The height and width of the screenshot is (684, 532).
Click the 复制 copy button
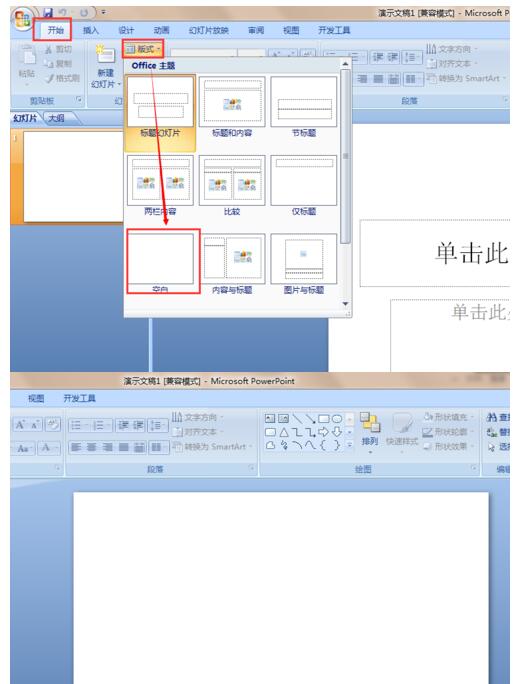[x=58, y=64]
